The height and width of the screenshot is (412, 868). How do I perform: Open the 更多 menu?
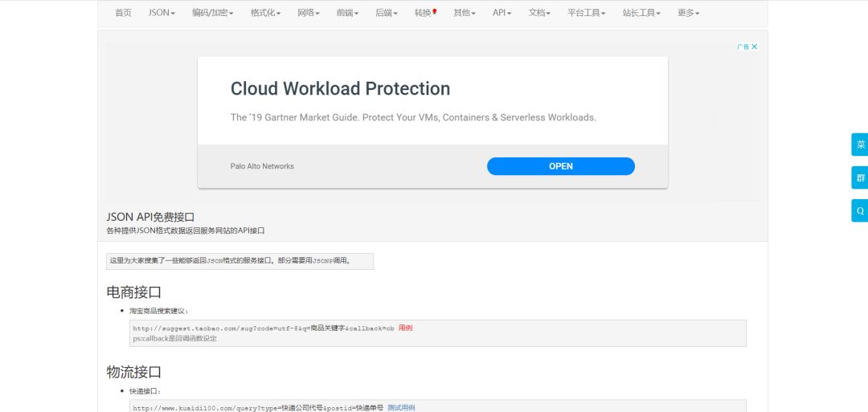(x=688, y=13)
